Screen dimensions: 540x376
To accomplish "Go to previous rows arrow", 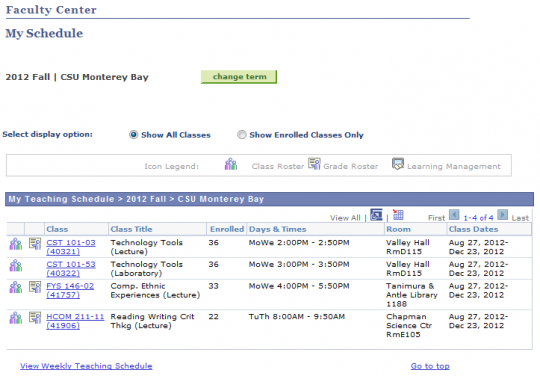I will [454, 215].
